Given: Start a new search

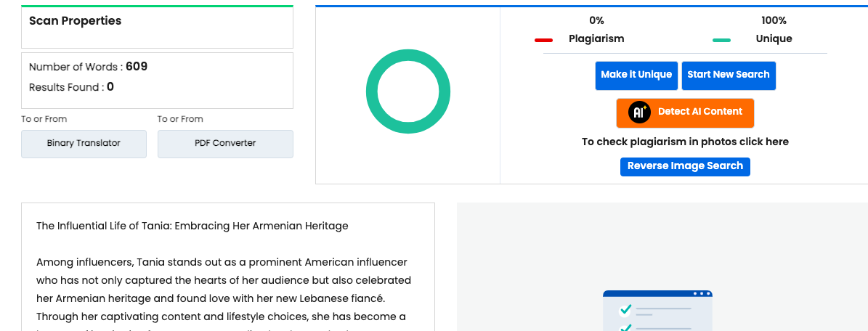Looking at the screenshot, I should click(728, 75).
